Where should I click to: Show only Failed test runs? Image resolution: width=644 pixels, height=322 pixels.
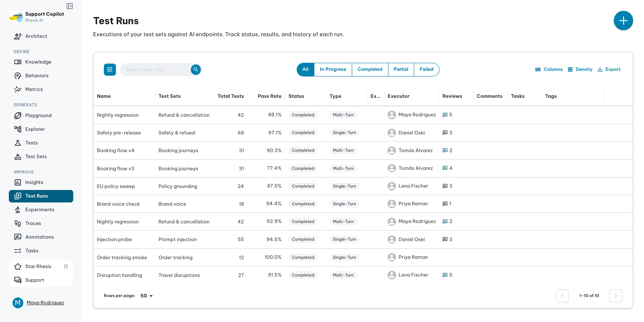click(x=426, y=69)
